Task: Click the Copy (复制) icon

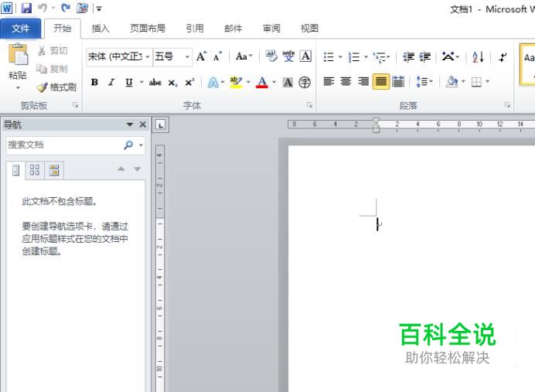Action: coord(42,69)
